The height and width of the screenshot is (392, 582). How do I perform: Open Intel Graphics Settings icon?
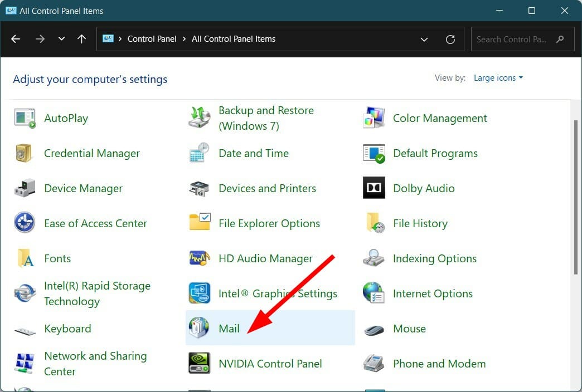(200, 293)
